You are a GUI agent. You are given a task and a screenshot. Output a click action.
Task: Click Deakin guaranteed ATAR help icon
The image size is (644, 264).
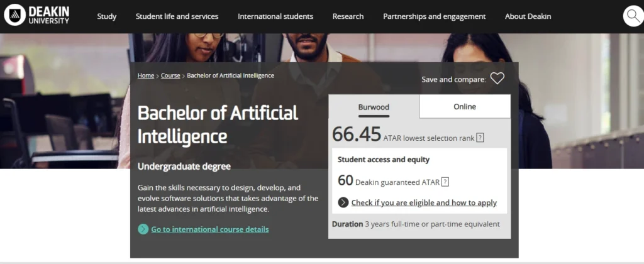(445, 182)
